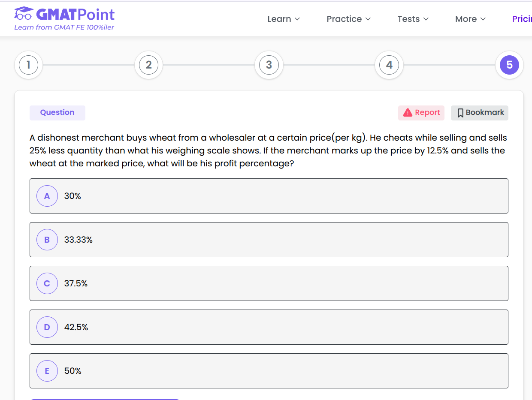The height and width of the screenshot is (400, 532).
Task: Navigate to question 3 step
Action: 269,65
